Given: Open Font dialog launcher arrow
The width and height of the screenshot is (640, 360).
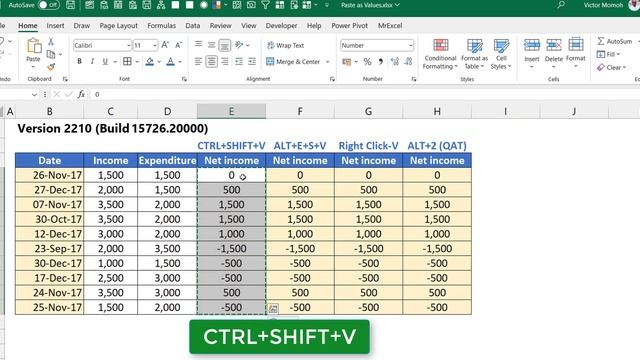Looking at the screenshot, I should point(184,79).
